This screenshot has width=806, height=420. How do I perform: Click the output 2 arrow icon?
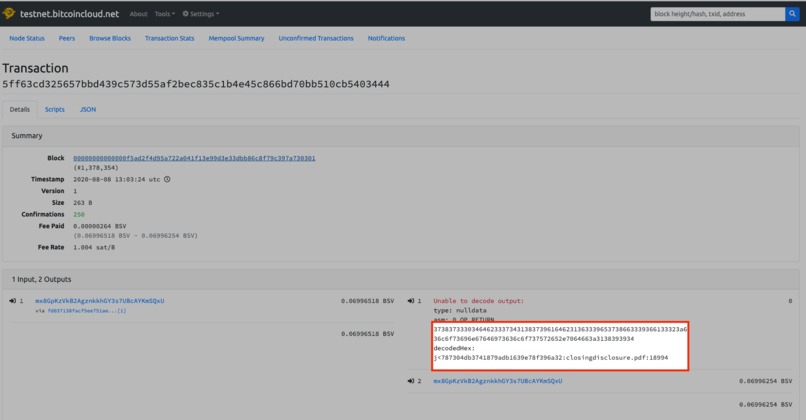pyautogui.click(x=411, y=381)
